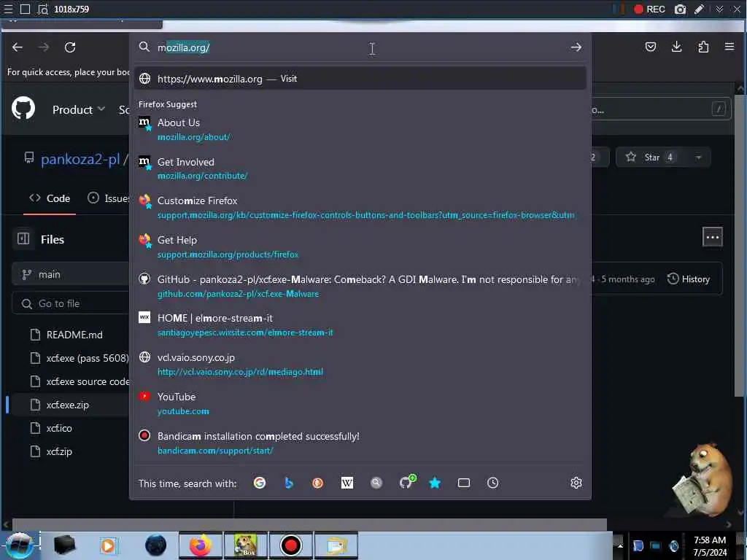This screenshot has height=560, width=747.
Task: Open the pankoza2-pl profile link
Action: pyautogui.click(x=80, y=158)
